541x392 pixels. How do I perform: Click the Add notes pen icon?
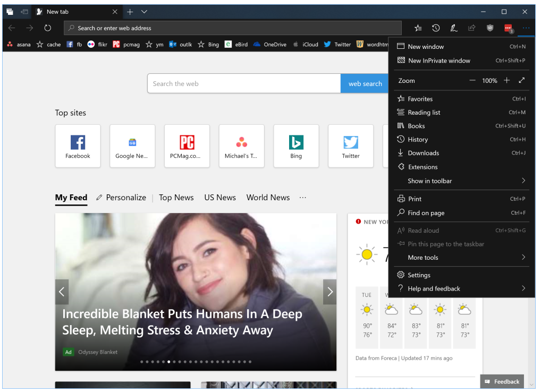pyautogui.click(x=454, y=28)
